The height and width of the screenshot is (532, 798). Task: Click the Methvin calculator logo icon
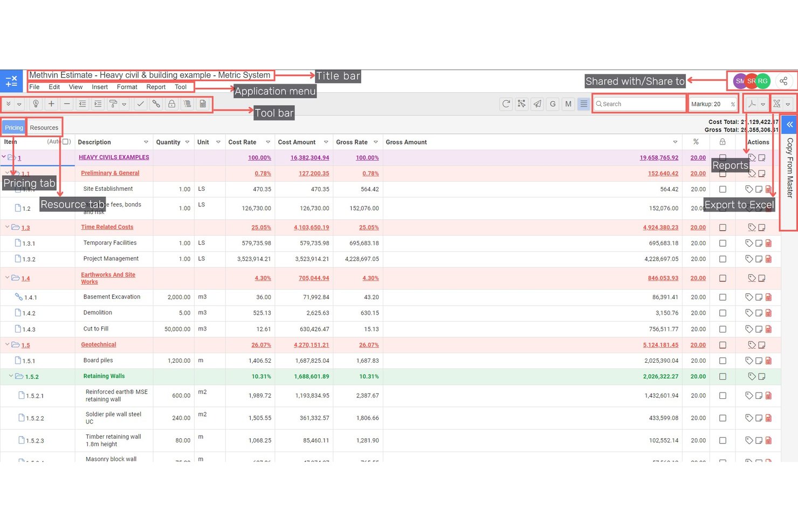click(x=11, y=81)
